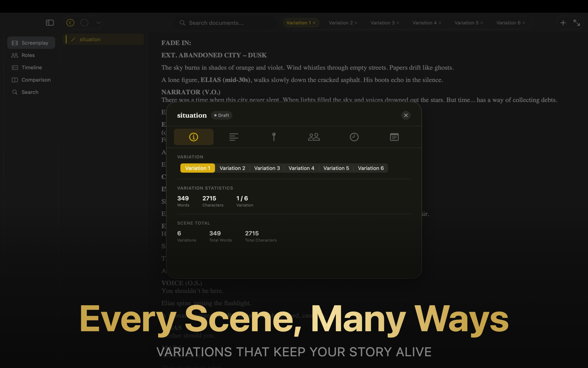Click the 2715 Characters statistic

coord(213,201)
